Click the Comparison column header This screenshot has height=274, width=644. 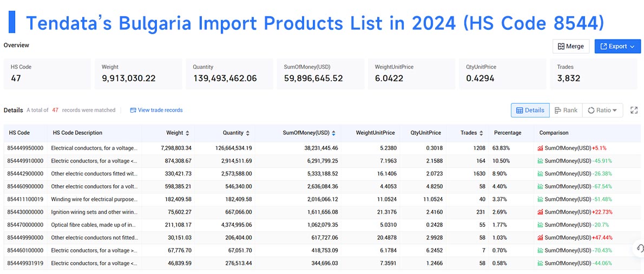pyautogui.click(x=554, y=133)
